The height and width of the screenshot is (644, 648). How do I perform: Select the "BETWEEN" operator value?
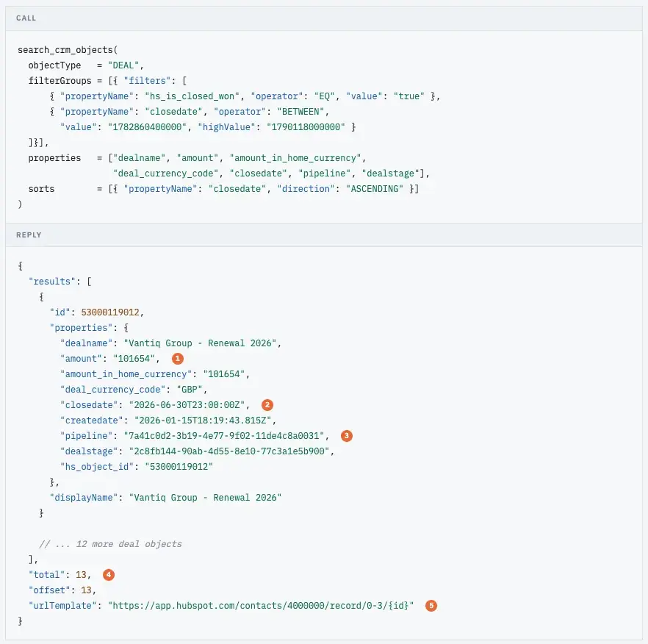point(301,112)
